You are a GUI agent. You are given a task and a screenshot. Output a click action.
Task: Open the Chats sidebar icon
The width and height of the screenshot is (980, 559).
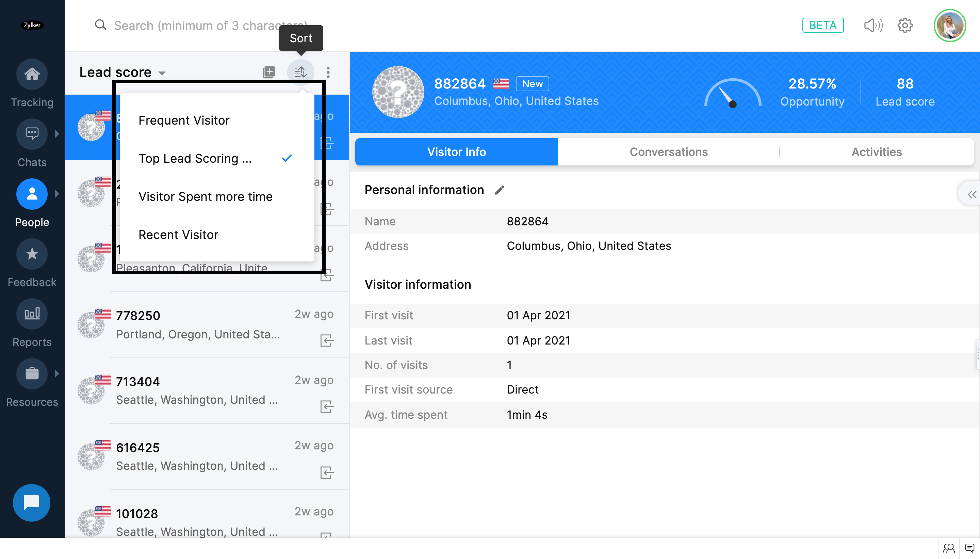pos(32,133)
